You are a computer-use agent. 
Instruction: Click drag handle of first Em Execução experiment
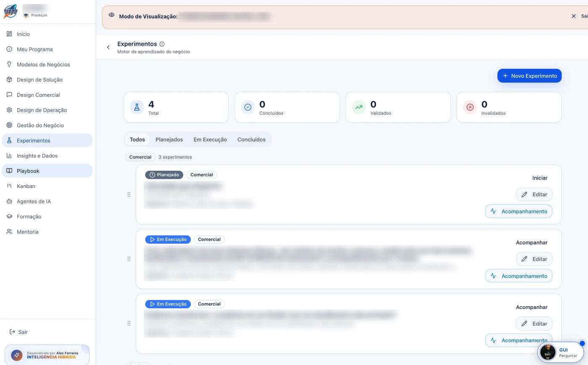coord(129,259)
